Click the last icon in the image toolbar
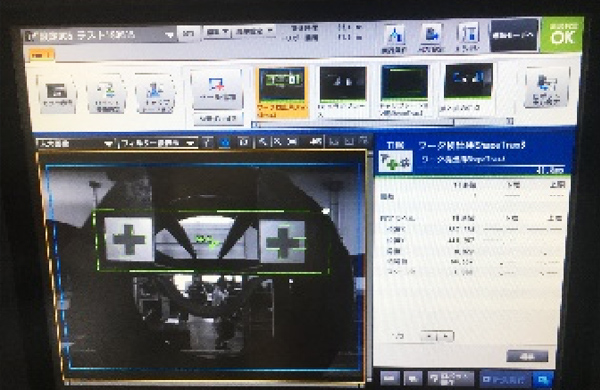The image size is (600, 390). (x=364, y=141)
